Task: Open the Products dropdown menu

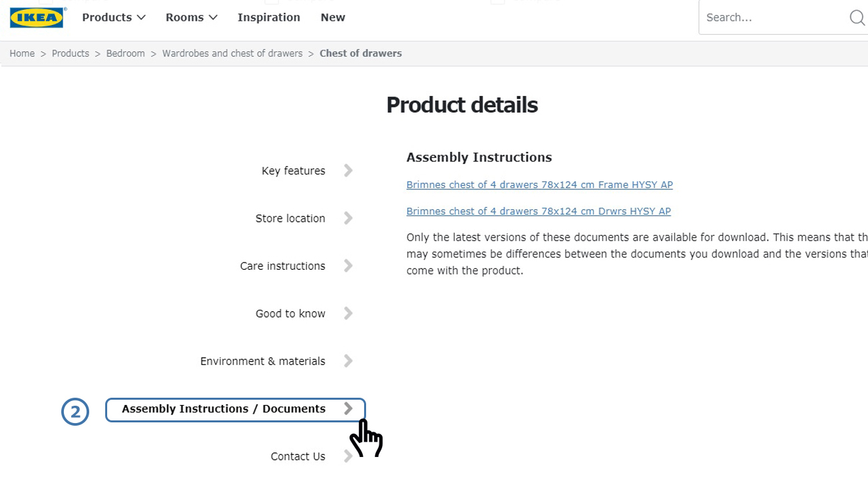Action: [113, 17]
